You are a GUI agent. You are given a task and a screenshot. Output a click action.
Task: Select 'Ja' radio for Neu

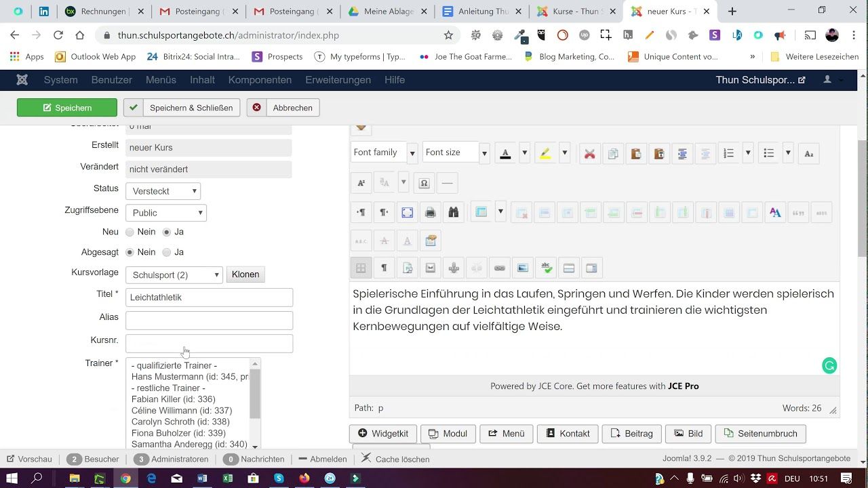click(167, 232)
